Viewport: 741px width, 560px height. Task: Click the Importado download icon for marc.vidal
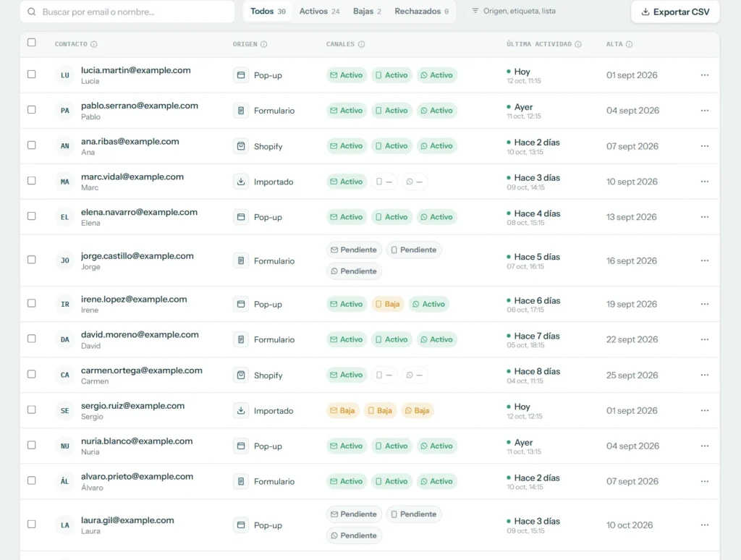241,182
